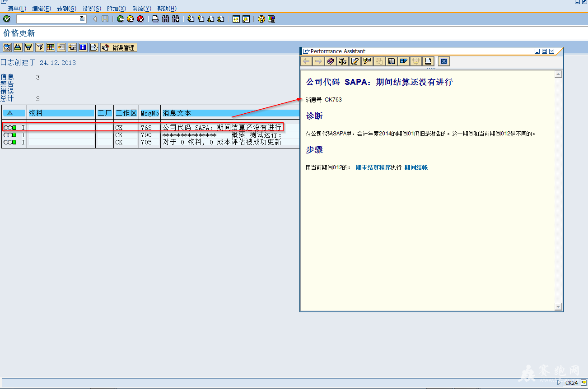Click the Customize Local Layout icon
Screen dimensions: 588x389
pos(271,19)
